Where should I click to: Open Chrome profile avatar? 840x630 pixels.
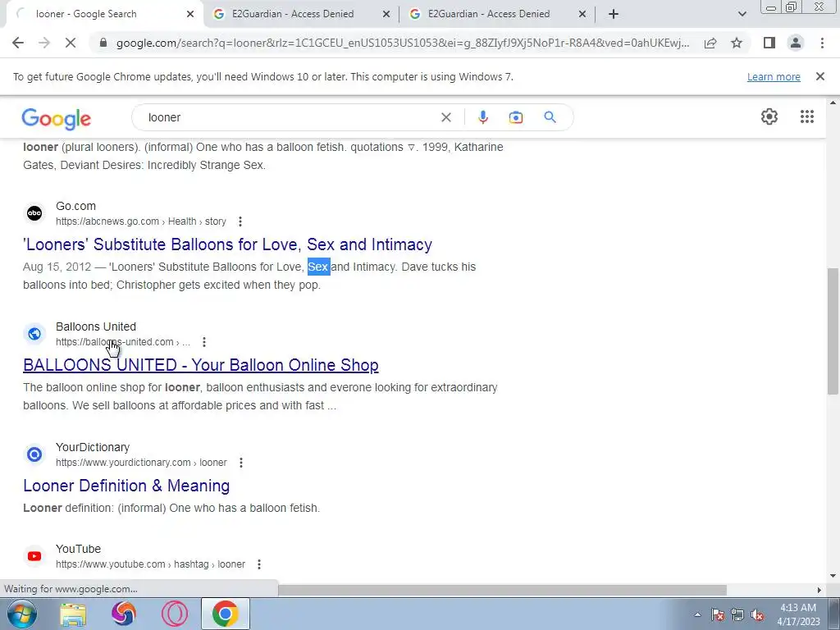click(796, 43)
